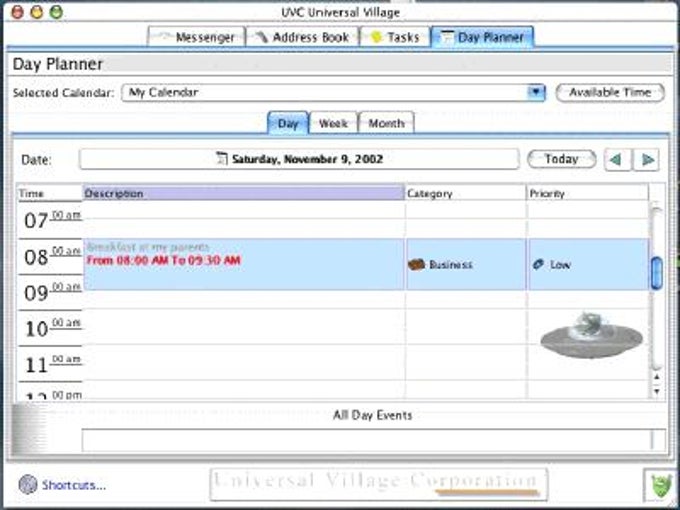The image size is (680, 510).
Task: Click the calendar icon in the date field
Action: (x=222, y=159)
